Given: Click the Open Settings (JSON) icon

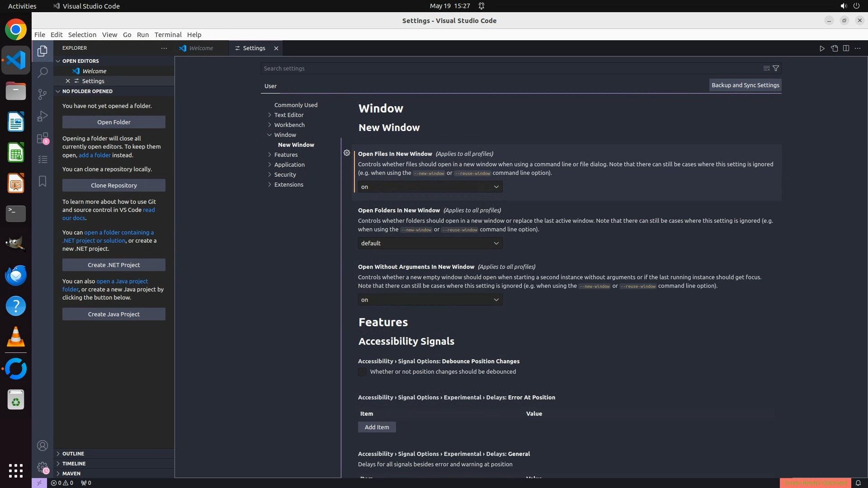Looking at the screenshot, I should point(834,48).
